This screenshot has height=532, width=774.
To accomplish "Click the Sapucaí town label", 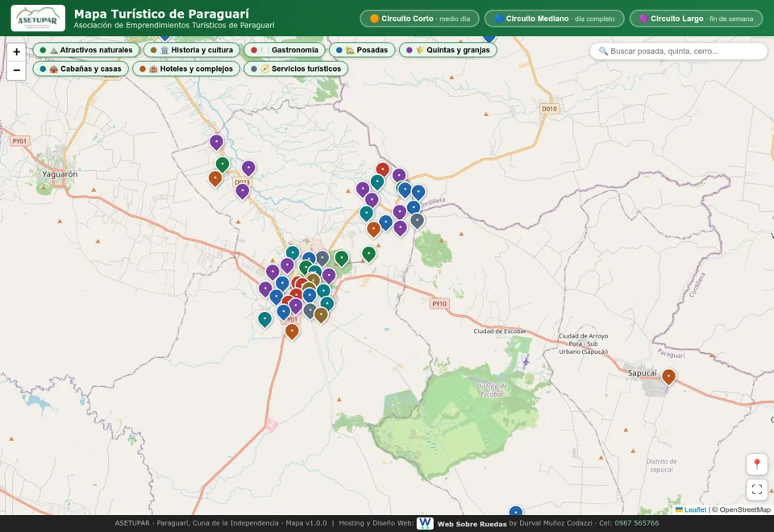I will click(x=643, y=373).
